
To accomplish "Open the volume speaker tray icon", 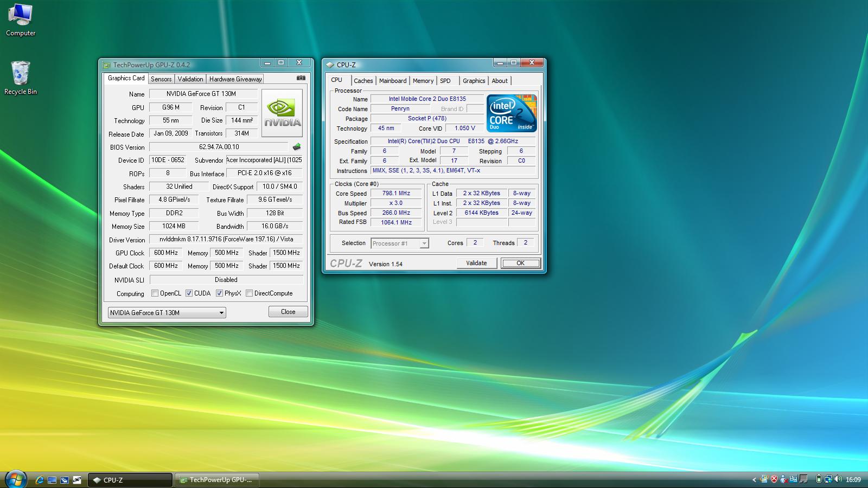I will point(838,479).
